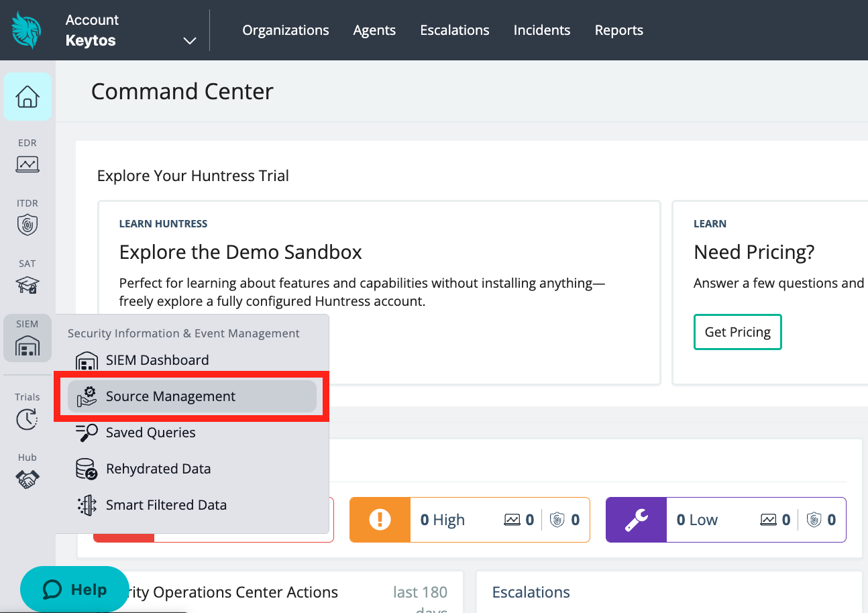Click the Hub handshake icon
The height and width of the screenshot is (613, 868).
(28, 479)
